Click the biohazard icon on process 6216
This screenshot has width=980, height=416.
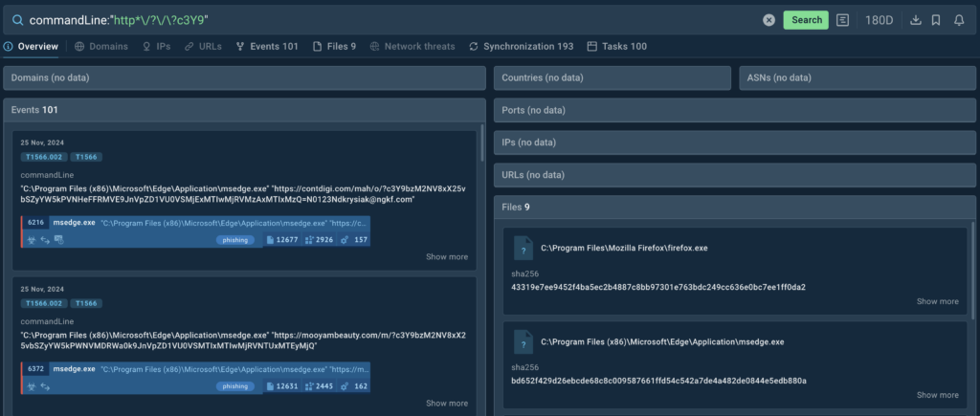(x=31, y=239)
